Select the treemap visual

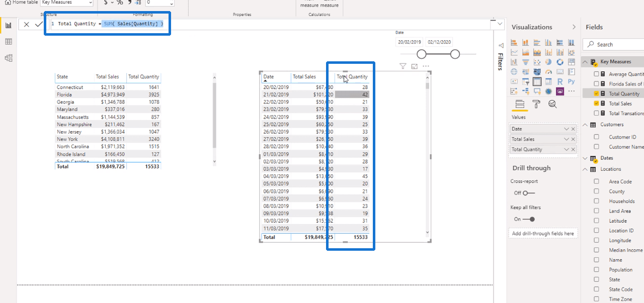tap(572, 62)
